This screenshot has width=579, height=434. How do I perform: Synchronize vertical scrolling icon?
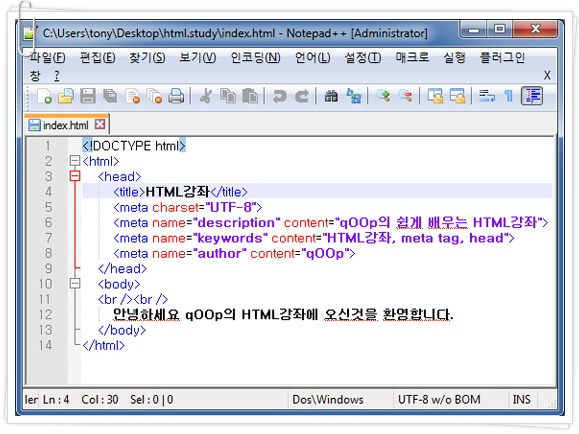point(435,96)
